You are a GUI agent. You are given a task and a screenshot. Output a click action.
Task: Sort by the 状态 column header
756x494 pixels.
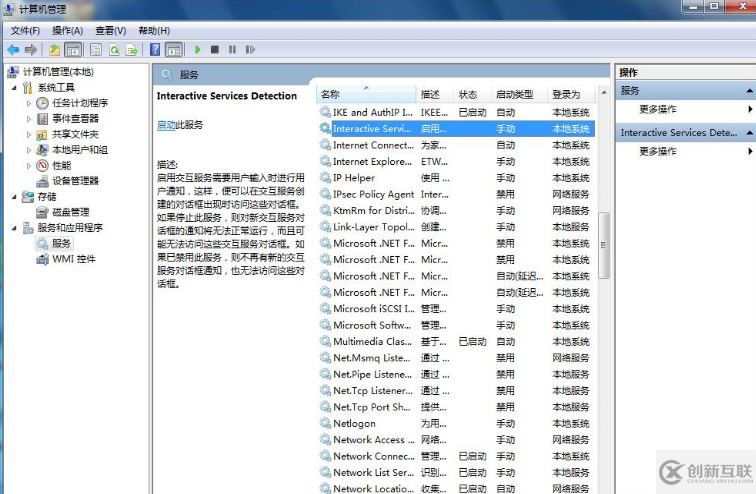point(473,94)
